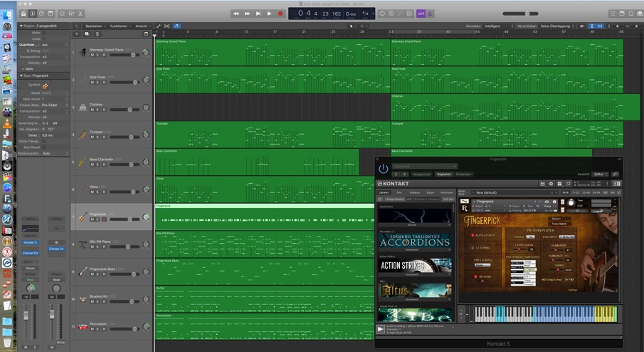Open the Loop Browser button
The height and width of the screenshot is (352, 644).
tap(631, 14)
